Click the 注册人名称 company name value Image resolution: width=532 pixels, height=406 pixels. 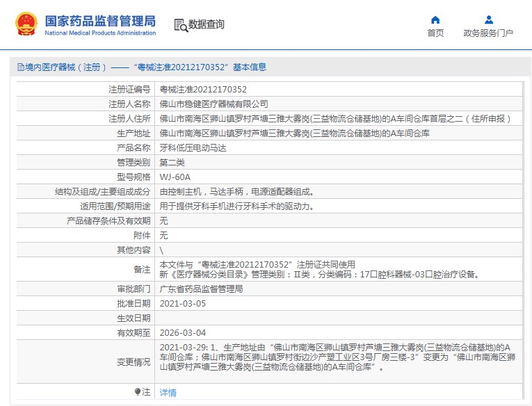coord(213,104)
